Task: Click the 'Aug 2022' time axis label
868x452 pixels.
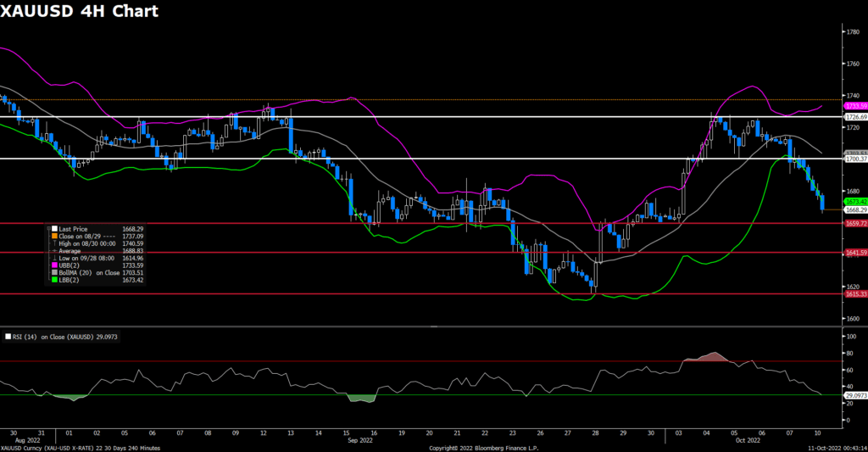Action: pos(28,440)
